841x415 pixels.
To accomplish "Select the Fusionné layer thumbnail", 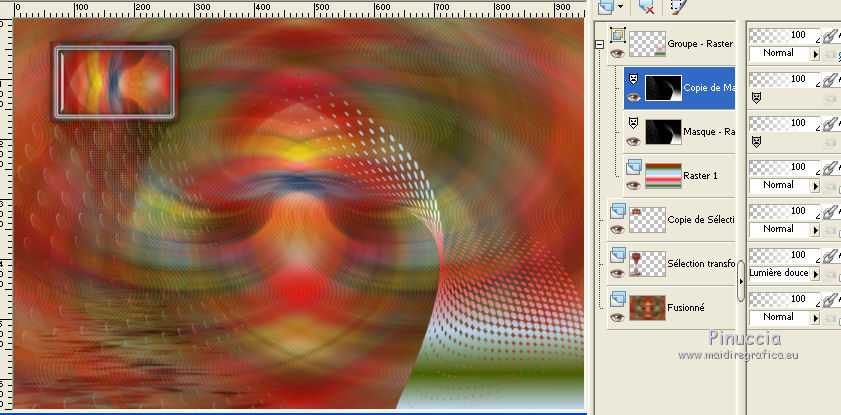I will click(x=647, y=308).
